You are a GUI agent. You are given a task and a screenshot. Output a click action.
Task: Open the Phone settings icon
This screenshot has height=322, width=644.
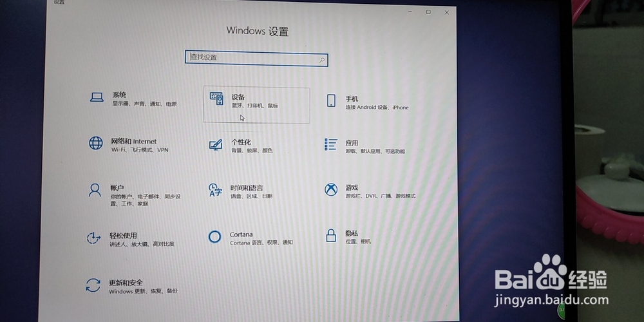[x=331, y=100]
